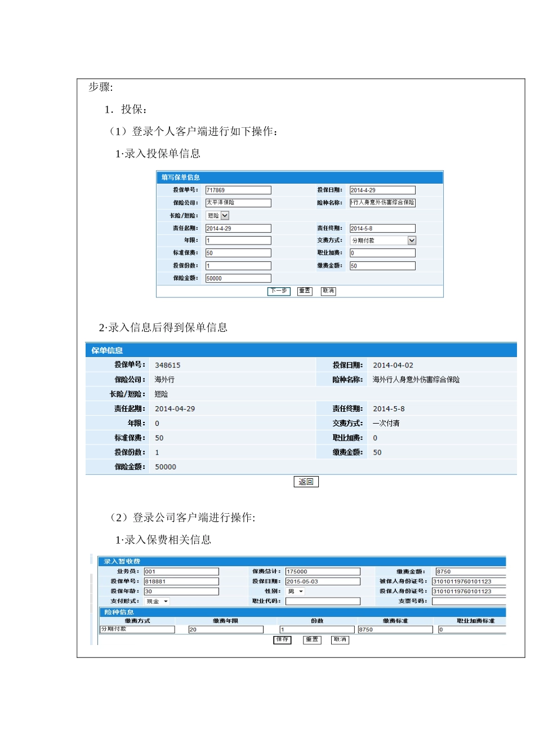
Task: Click the 责任起期 field with 2014-4-29
Action: tap(238, 228)
